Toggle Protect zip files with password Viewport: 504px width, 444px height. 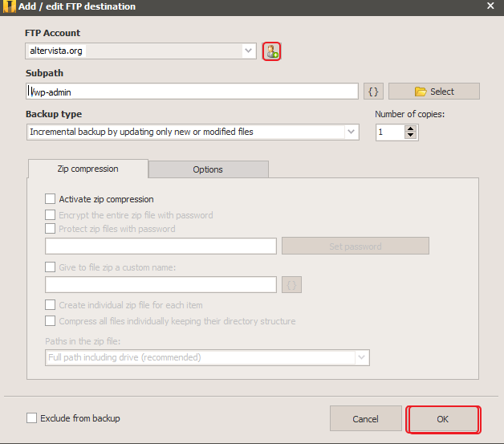50,229
